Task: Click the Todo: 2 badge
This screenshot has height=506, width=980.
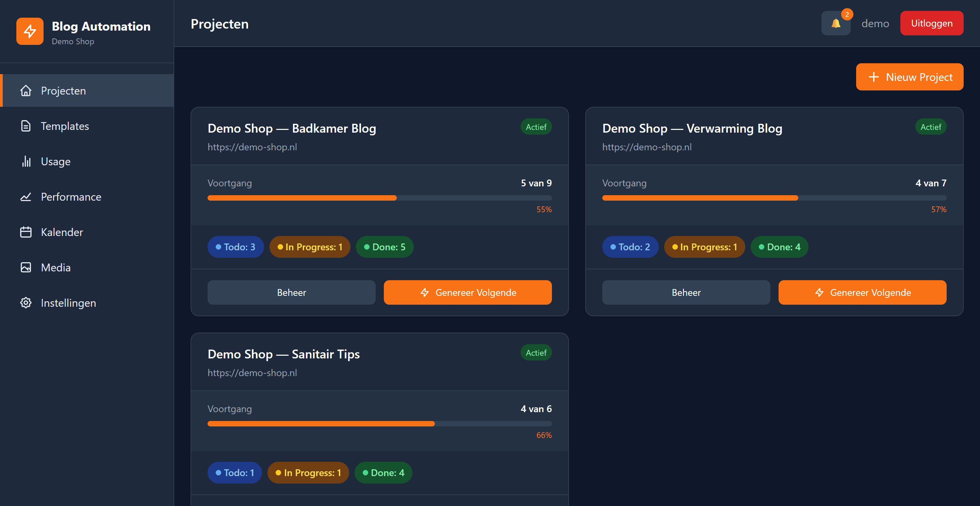Action: 630,247
